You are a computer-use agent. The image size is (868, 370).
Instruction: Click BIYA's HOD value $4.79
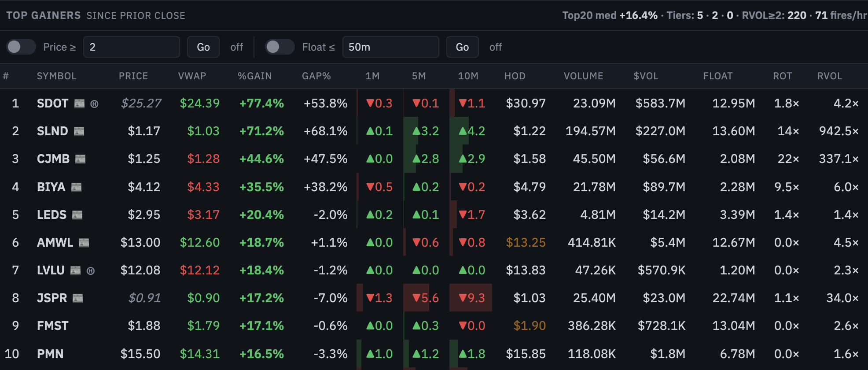530,187
